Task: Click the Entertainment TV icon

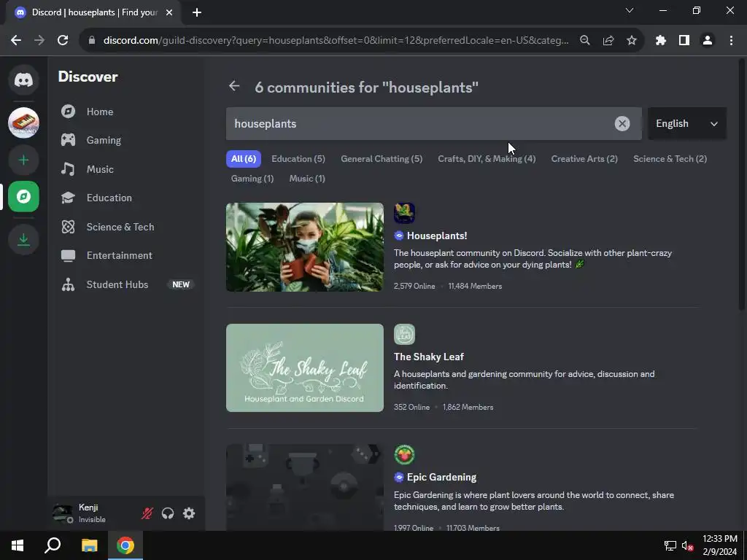Action: [68, 256]
